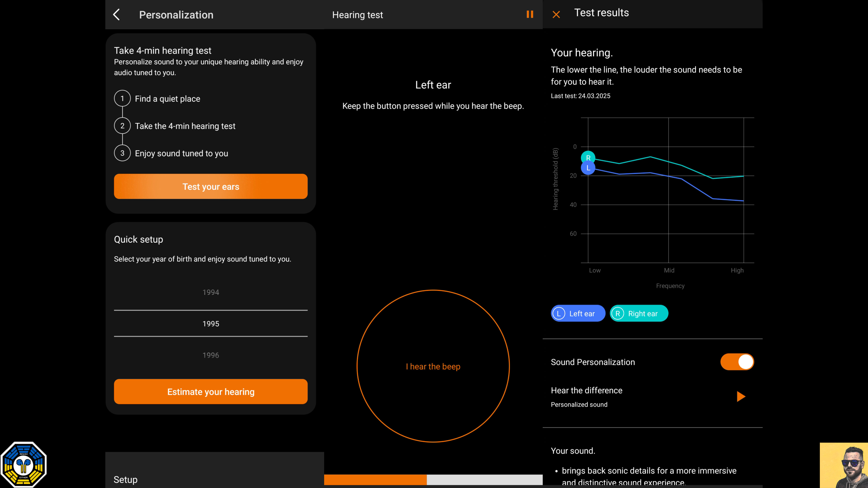Click the L marker on the hearing graph

pos(588,168)
